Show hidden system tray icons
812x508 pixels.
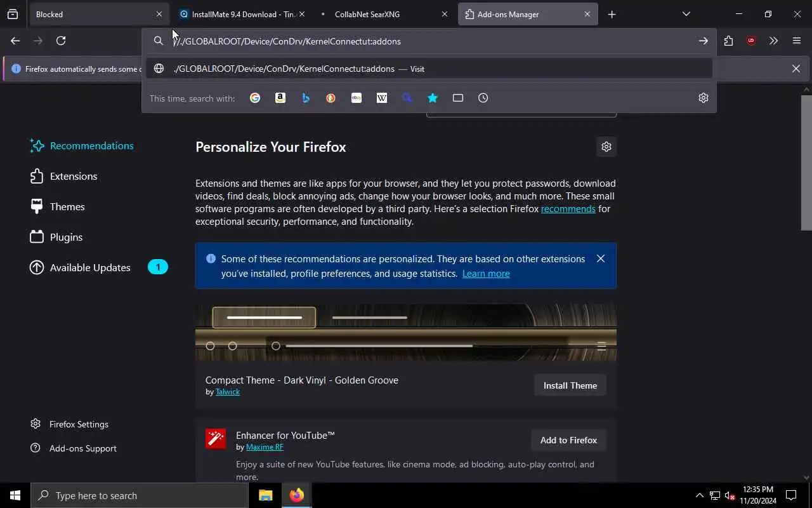tap(699, 495)
